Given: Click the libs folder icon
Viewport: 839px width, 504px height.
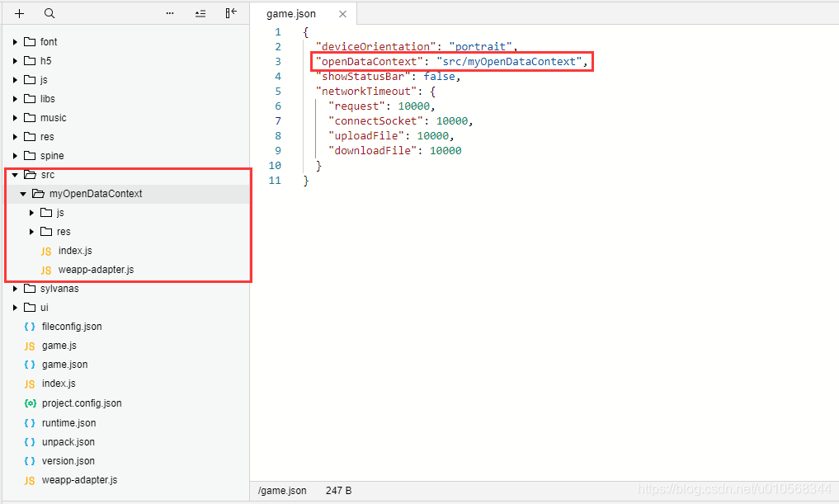Looking at the screenshot, I should [30, 99].
